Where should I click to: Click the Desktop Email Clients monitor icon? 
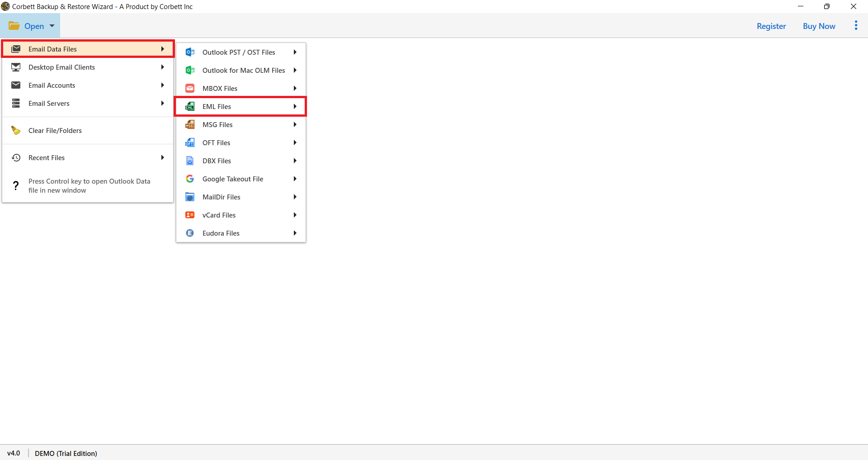click(16, 67)
